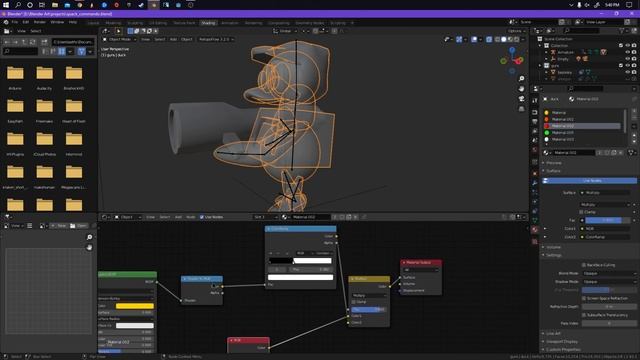Enable Screen Space Refraction checkbox
The image size is (640, 360).
pyautogui.click(x=584, y=298)
